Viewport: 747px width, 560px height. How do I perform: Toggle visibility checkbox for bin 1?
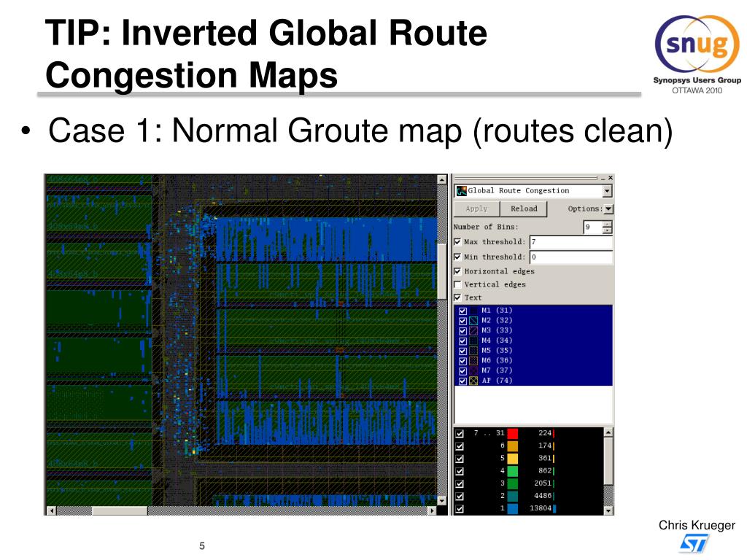(460, 508)
